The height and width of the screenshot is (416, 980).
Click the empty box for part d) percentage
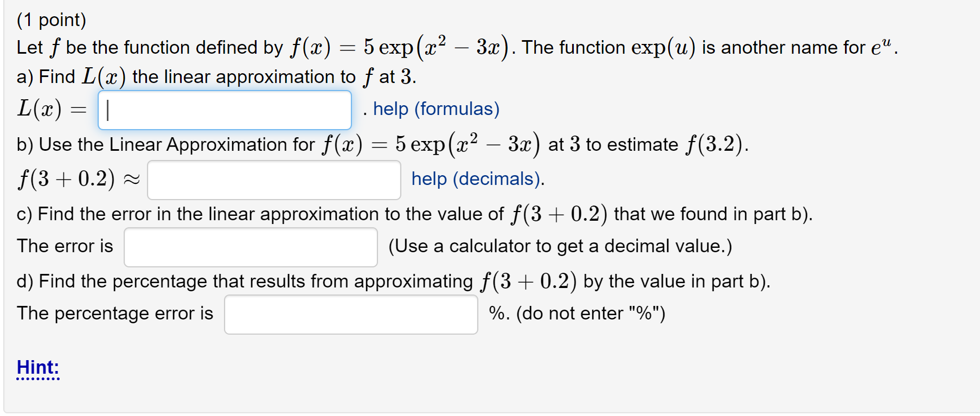(x=350, y=314)
